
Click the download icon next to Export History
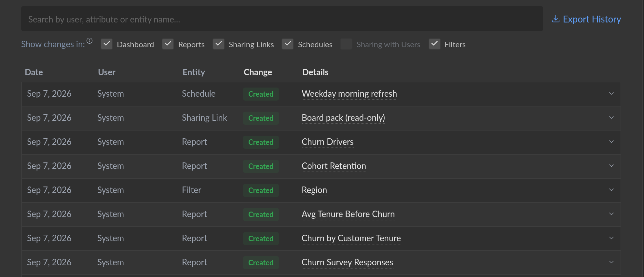(555, 19)
